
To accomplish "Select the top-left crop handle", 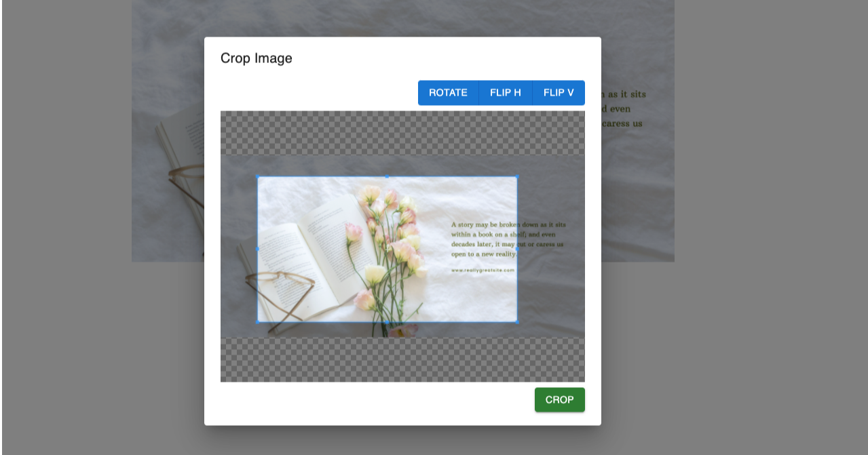I will 257,177.
